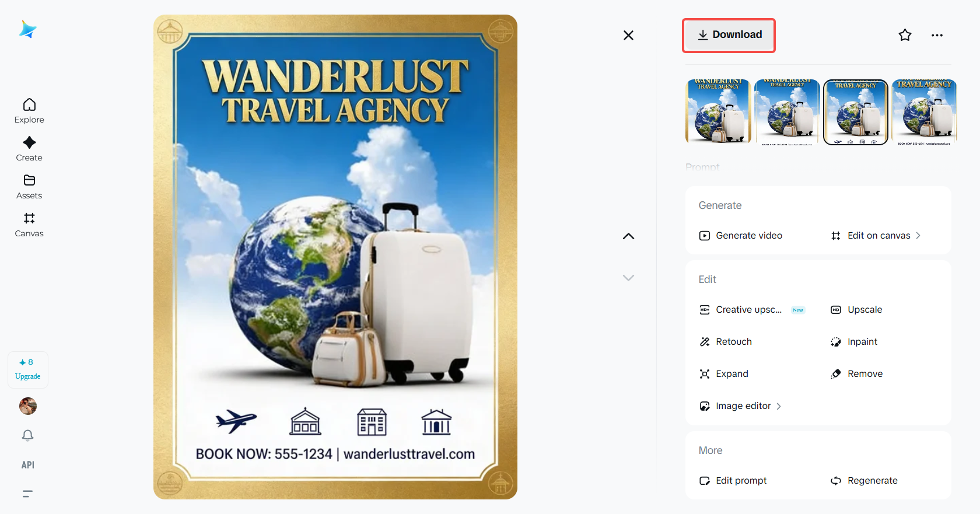Image resolution: width=980 pixels, height=514 pixels.
Task: Go to previous image with up chevron
Action: coord(628,236)
